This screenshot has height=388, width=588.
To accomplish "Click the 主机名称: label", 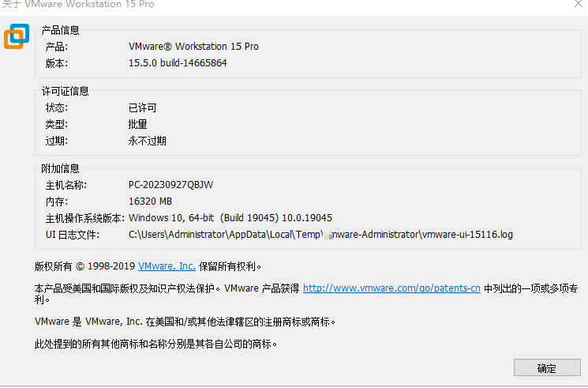I will 66,185.
